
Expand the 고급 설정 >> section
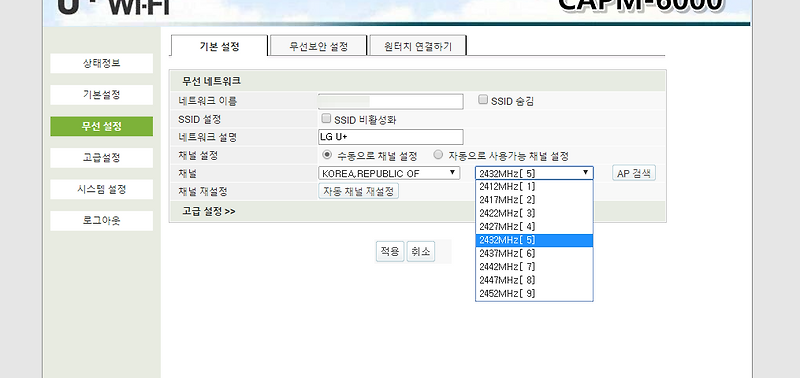pos(209,211)
